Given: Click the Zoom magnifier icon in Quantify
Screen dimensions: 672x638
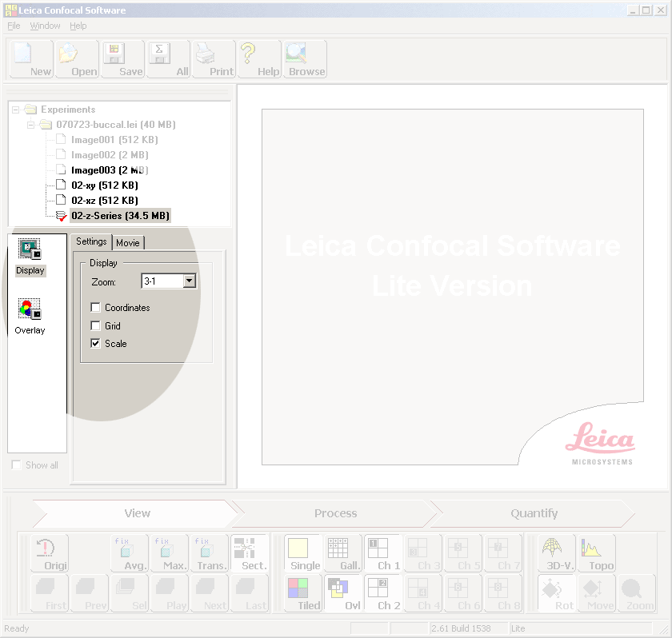Looking at the screenshot, I should [637, 593].
